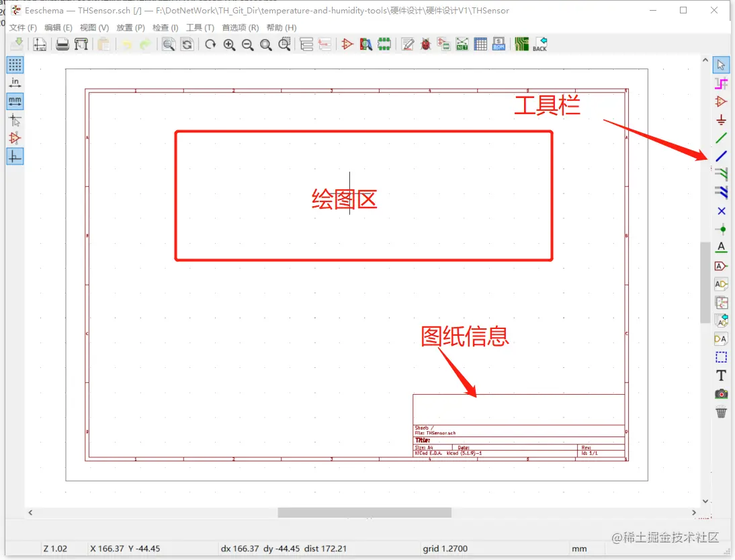Image resolution: width=735 pixels, height=560 pixels.
Task: Click the Print schematic icon
Action: pyautogui.click(x=62, y=44)
